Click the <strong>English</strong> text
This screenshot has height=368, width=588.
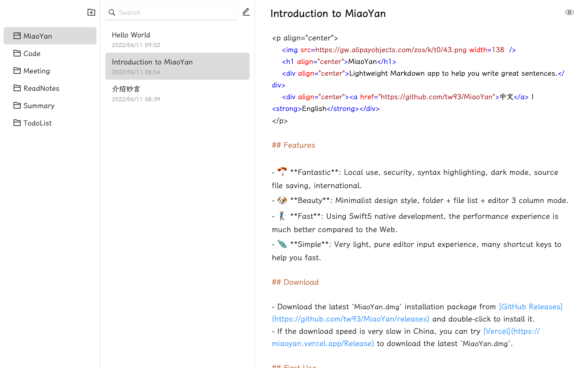[x=315, y=109]
